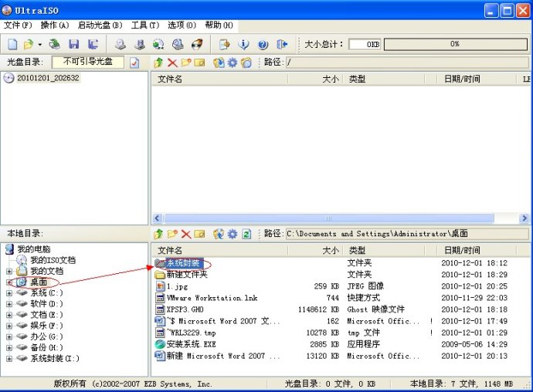This screenshot has width=533, height=392.
Task: Click the Save As double-floppy icon
Action: pyautogui.click(x=93, y=44)
